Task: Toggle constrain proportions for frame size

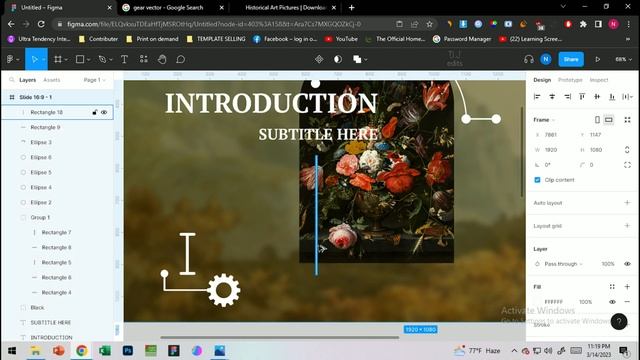Action: (x=627, y=150)
